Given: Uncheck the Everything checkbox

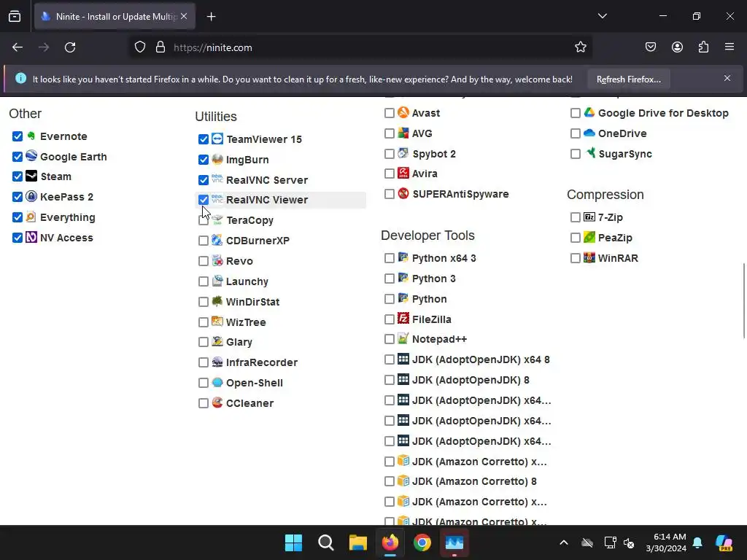Looking at the screenshot, I should pos(18,217).
